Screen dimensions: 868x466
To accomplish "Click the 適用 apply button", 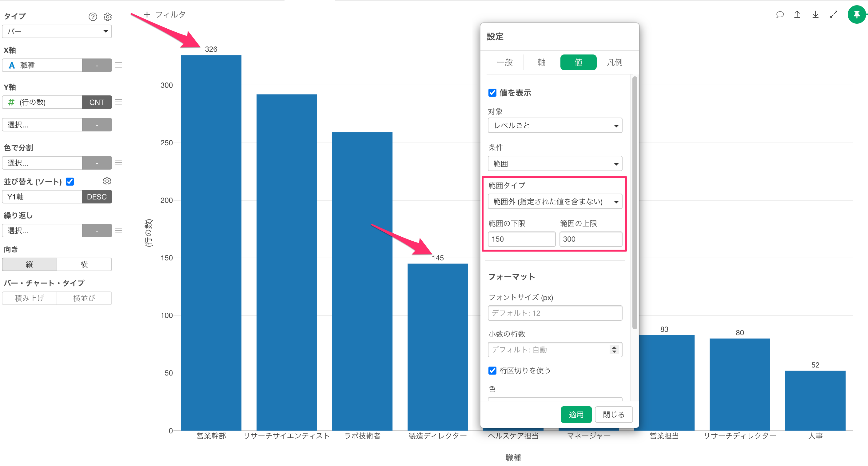I will [x=576, y=414].
